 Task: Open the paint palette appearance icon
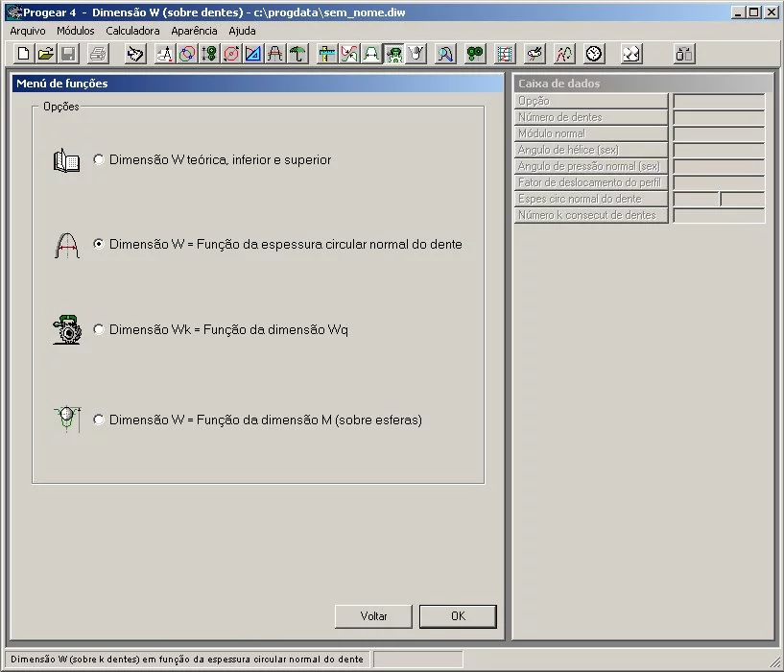pos(535,54)
